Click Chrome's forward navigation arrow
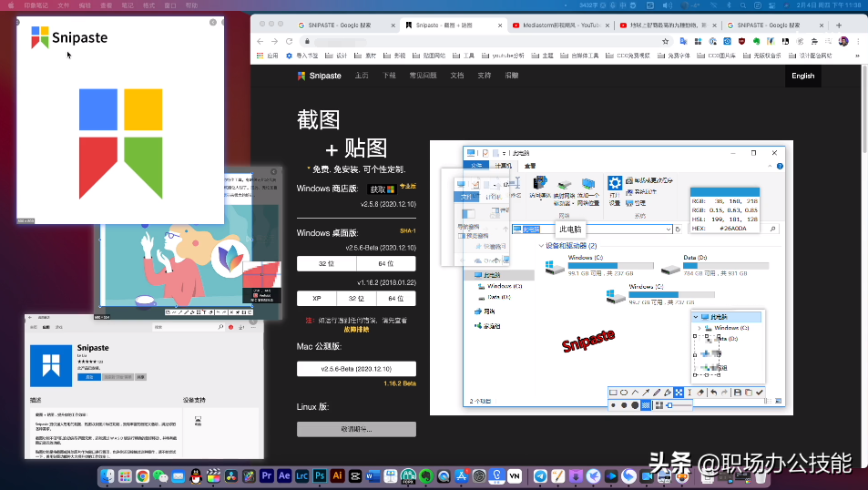The image size is (868, 490). tap(274, 42)
